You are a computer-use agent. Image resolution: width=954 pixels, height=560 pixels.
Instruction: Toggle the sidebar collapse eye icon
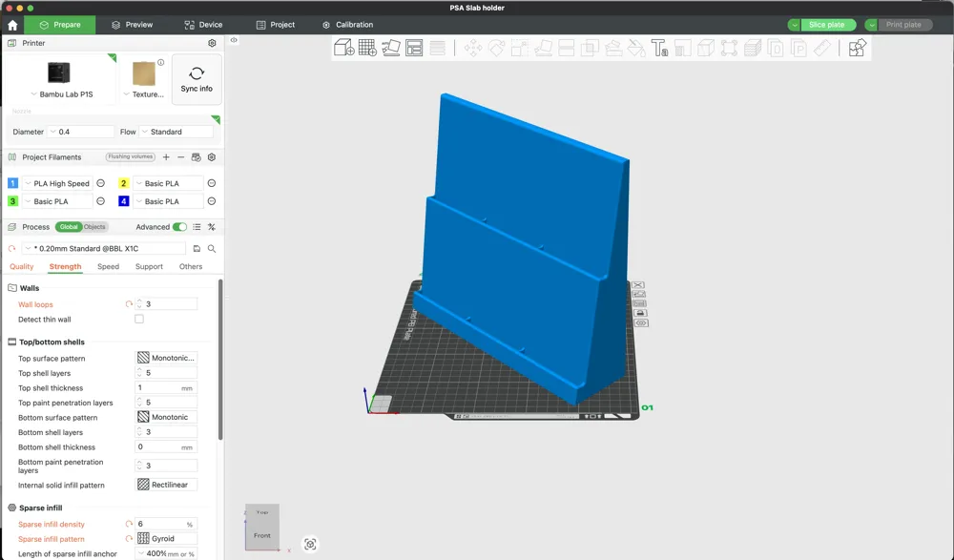[234, 40]
